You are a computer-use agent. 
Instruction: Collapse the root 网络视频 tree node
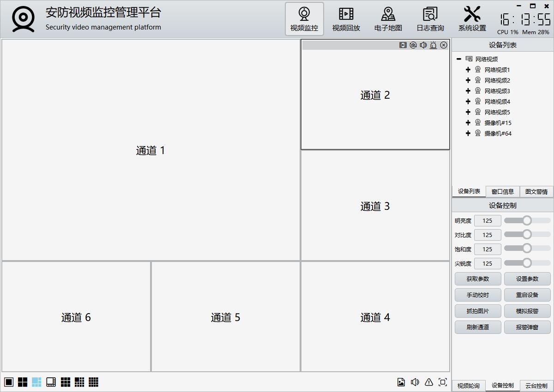pos(459,59)
